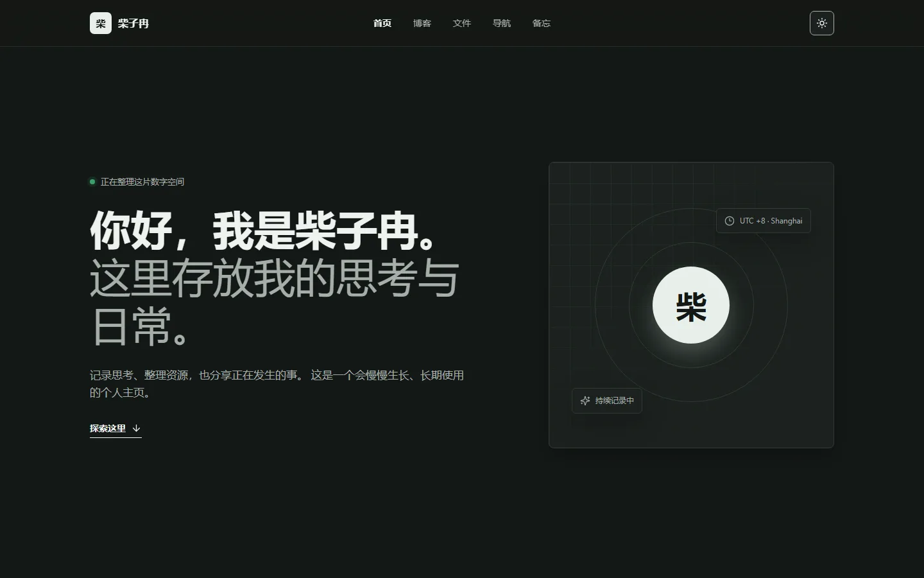Click the round 柴 avatar in card
The image size is (924, 578).
pos(691,305)
